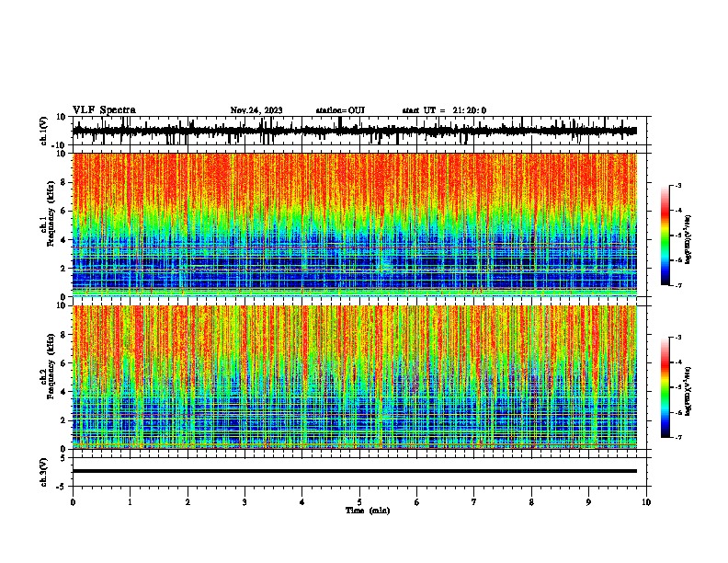Screen dimensions: 728x563
Task: Click inside the ch.1 spectrogram panel
Action: 355,224
